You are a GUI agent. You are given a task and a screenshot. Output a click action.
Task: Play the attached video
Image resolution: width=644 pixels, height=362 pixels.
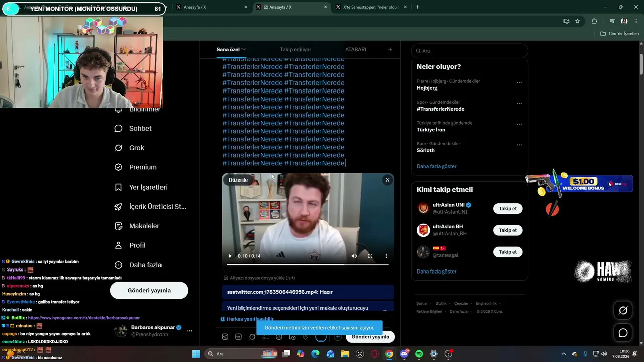coord(230,256)
